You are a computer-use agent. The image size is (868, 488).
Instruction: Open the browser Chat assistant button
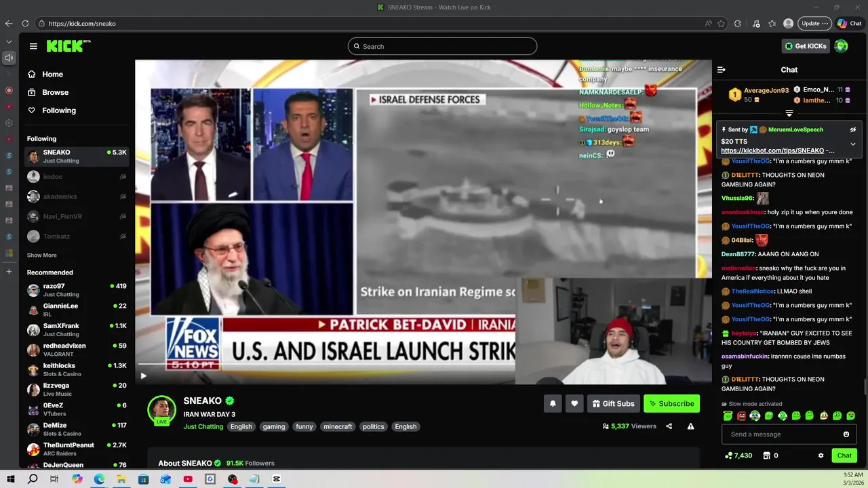coord(850,23)
